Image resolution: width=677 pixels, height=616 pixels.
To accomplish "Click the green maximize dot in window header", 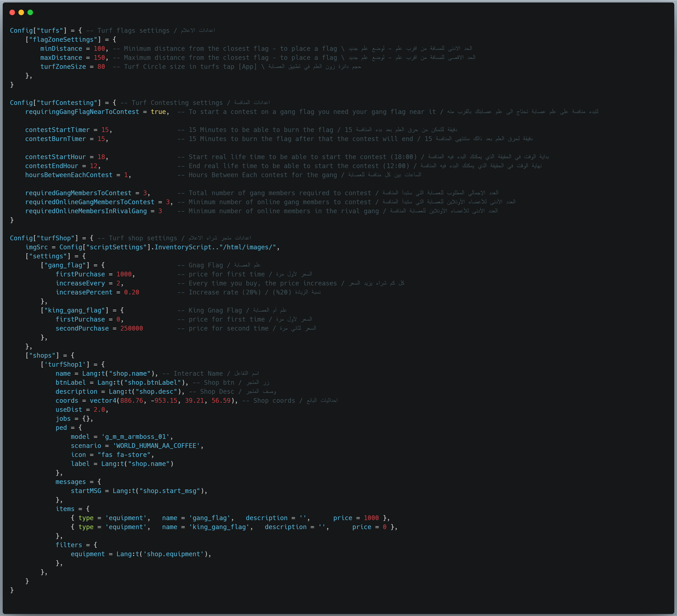I will click(30, 12).
